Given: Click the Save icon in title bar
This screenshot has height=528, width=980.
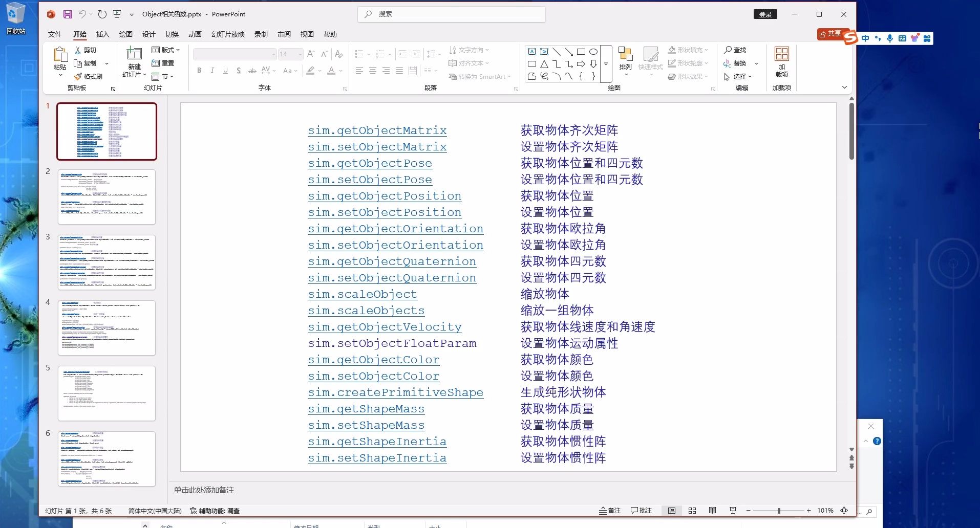Looking at the screenshot, I should pyautogui.click(x=67, y=14).
